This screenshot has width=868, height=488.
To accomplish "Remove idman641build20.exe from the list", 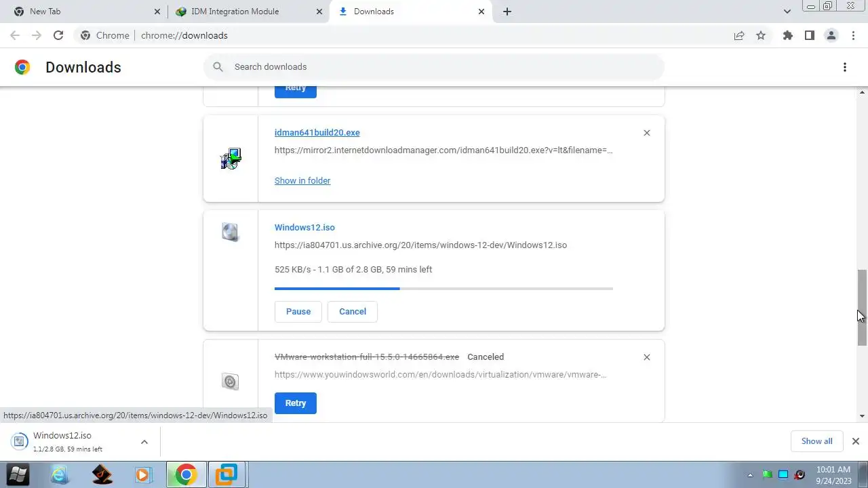I will [647, 133].
